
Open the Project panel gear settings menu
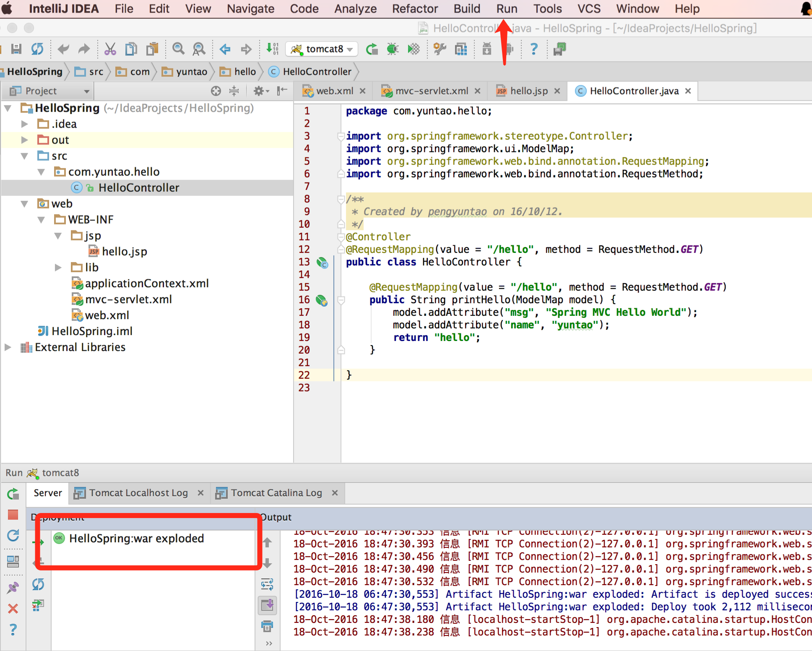(261, 91)
